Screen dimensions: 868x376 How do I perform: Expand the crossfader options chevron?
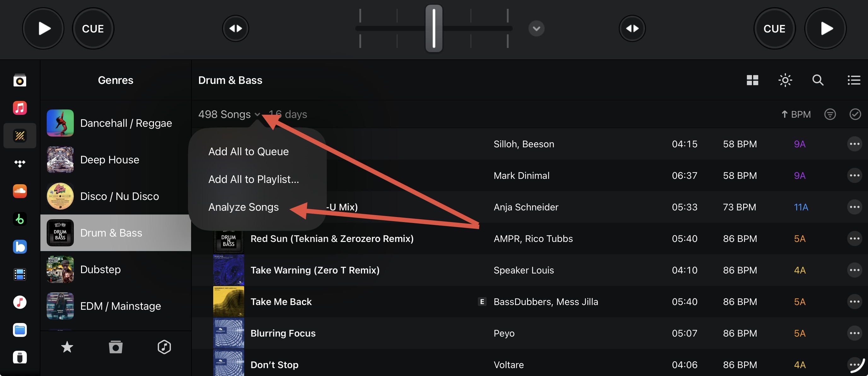[536, 28]
